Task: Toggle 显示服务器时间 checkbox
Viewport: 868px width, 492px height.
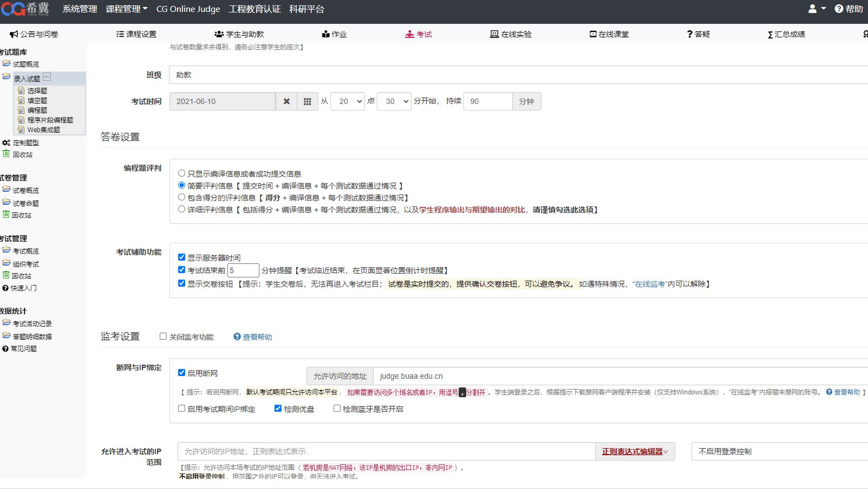Action: 182,257
